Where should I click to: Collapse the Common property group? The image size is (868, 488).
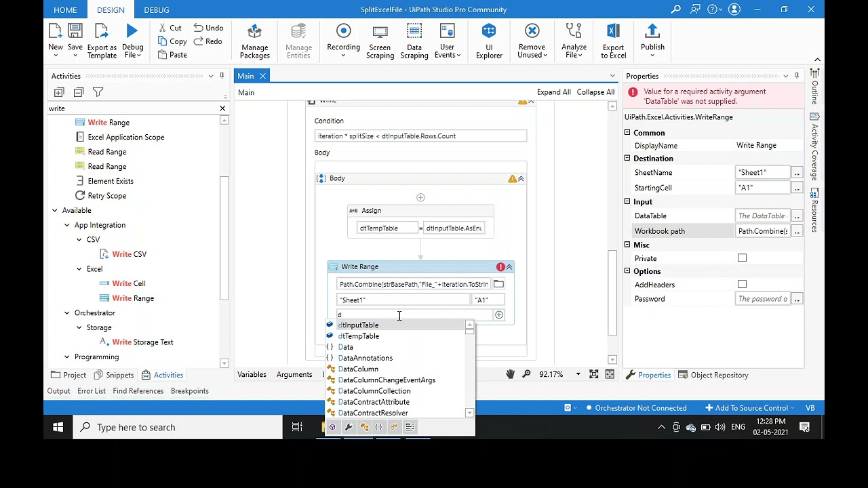tap(627, 133)
